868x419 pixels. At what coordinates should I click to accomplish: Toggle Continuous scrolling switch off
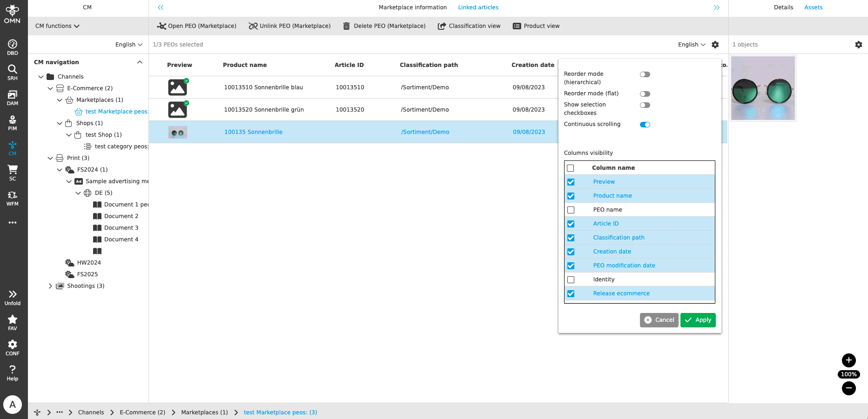(x=645, y=125)
